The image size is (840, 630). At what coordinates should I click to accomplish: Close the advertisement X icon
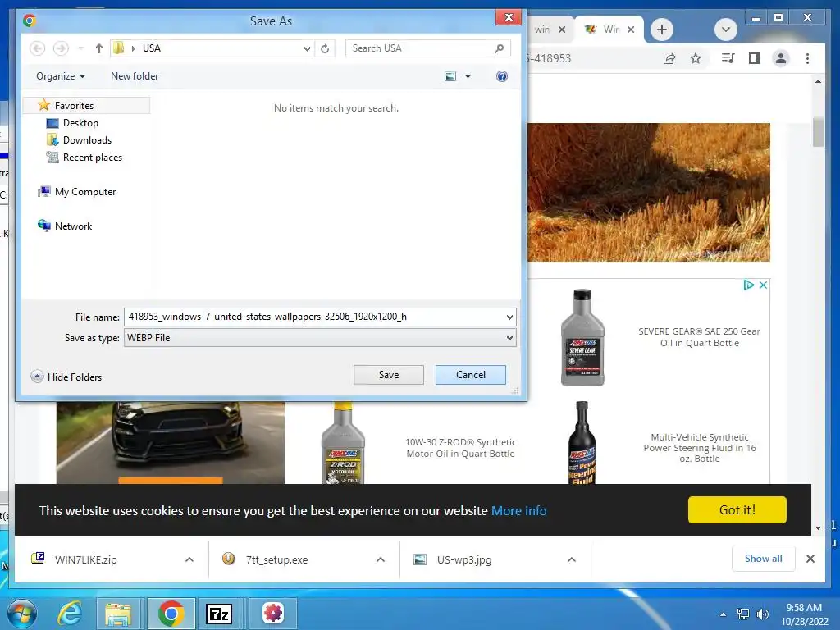764,285
